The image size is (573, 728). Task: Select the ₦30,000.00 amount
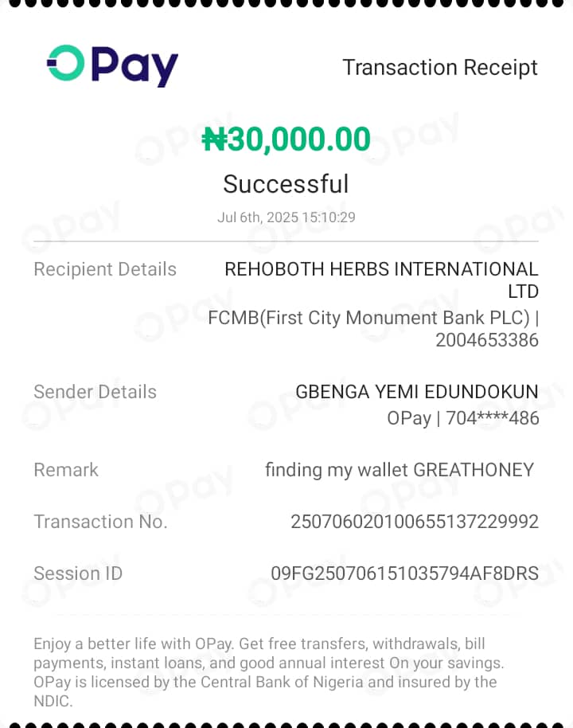coord(286,140)
